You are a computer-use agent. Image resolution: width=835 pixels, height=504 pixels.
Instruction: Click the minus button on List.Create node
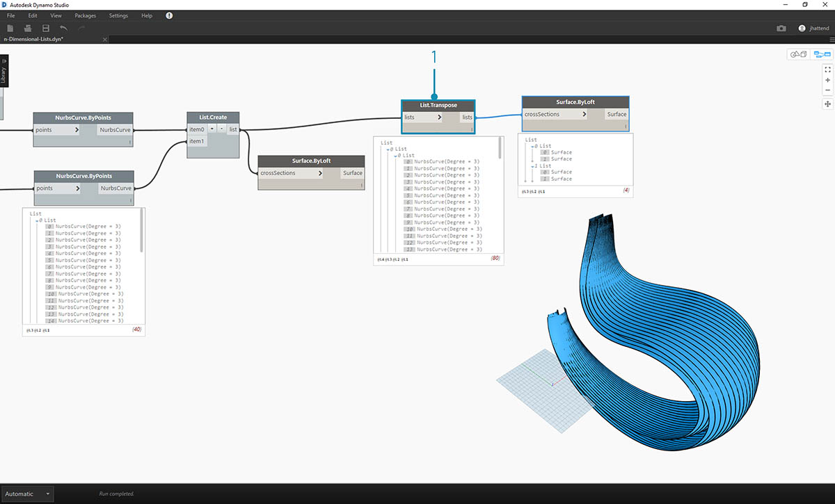[x=221, y=129]
